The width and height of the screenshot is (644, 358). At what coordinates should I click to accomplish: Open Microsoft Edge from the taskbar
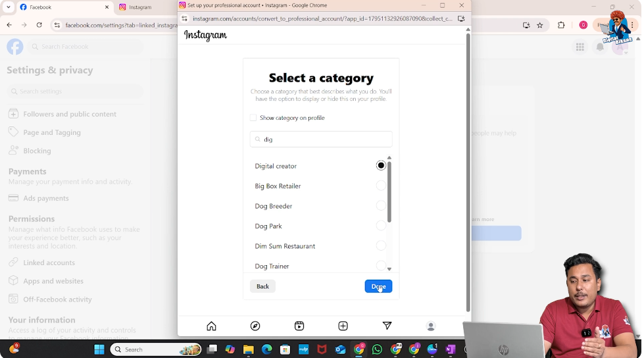point(267,349)
